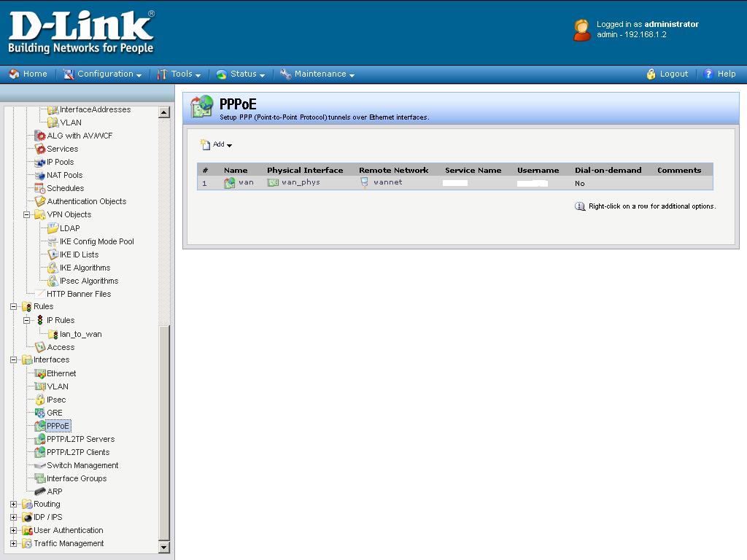This screenshot has width=747, height=560.
Task: Click the Schedules calendar icon
Action: pyautogui.click(x=40, y=189)
